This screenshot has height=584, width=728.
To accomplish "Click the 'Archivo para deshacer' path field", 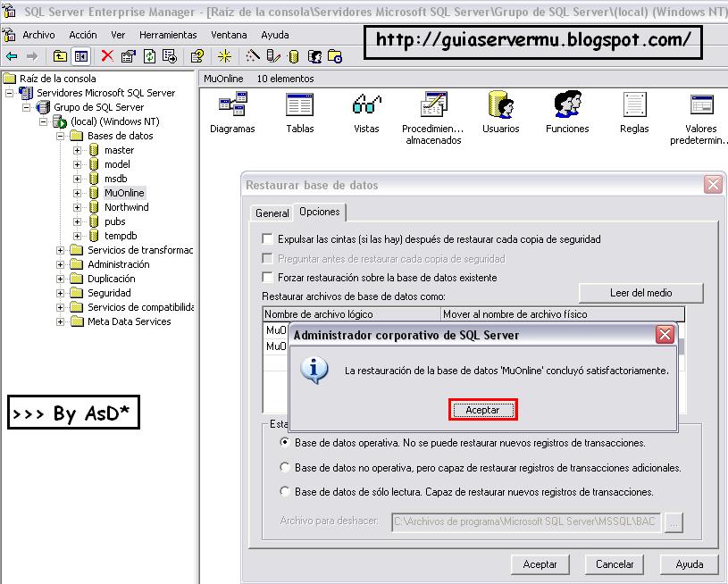I will click(x=526, y=521).
